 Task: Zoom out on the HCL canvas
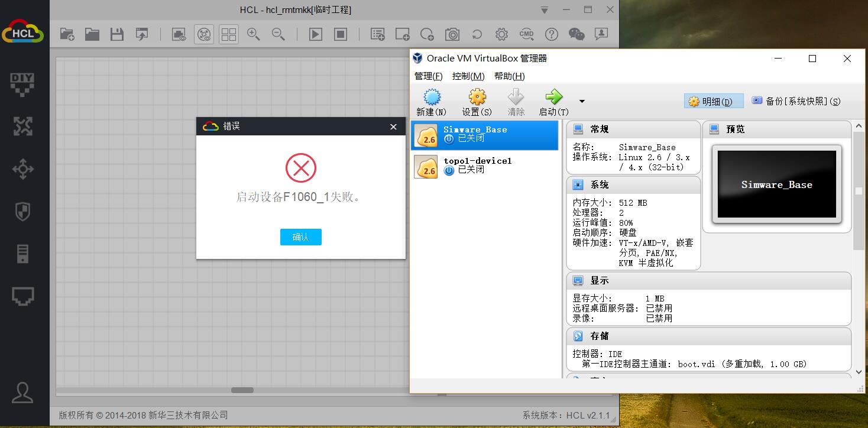[x=278, y=34]
